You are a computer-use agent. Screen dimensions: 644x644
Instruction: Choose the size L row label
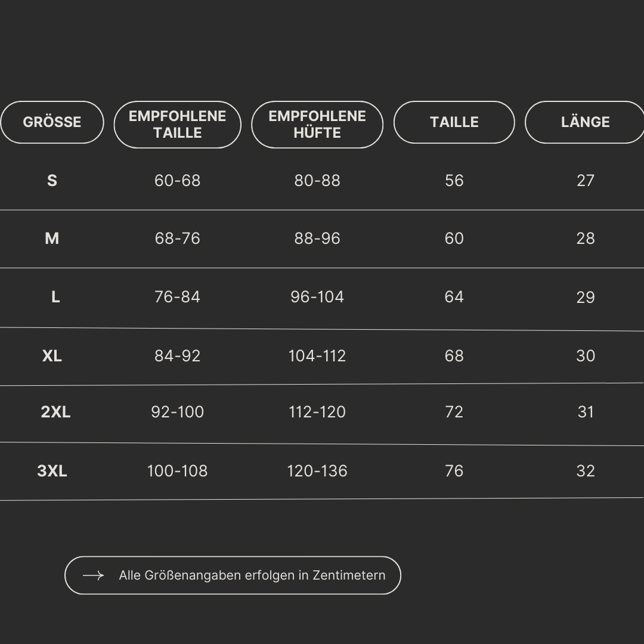point(55,297)
